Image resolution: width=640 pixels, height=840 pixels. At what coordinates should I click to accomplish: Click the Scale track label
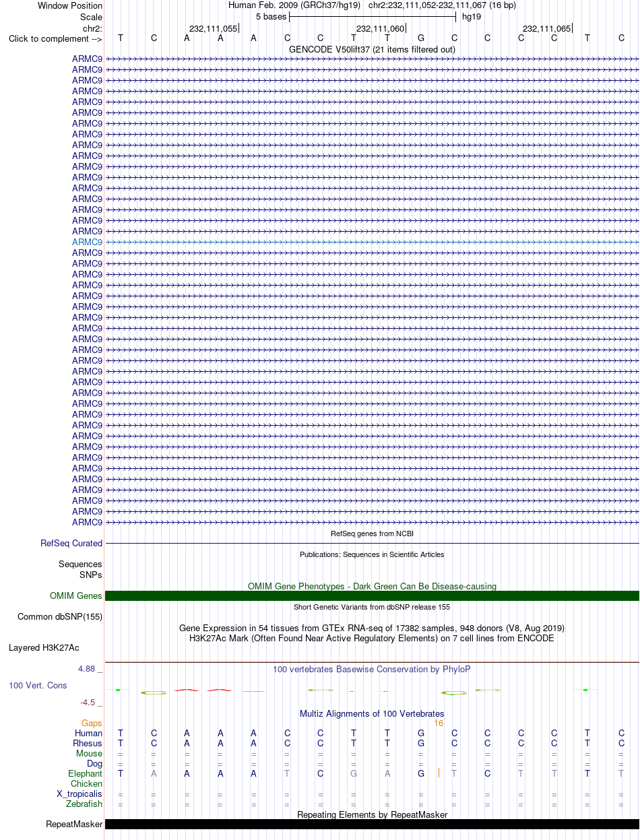click(x=91, y=17)
